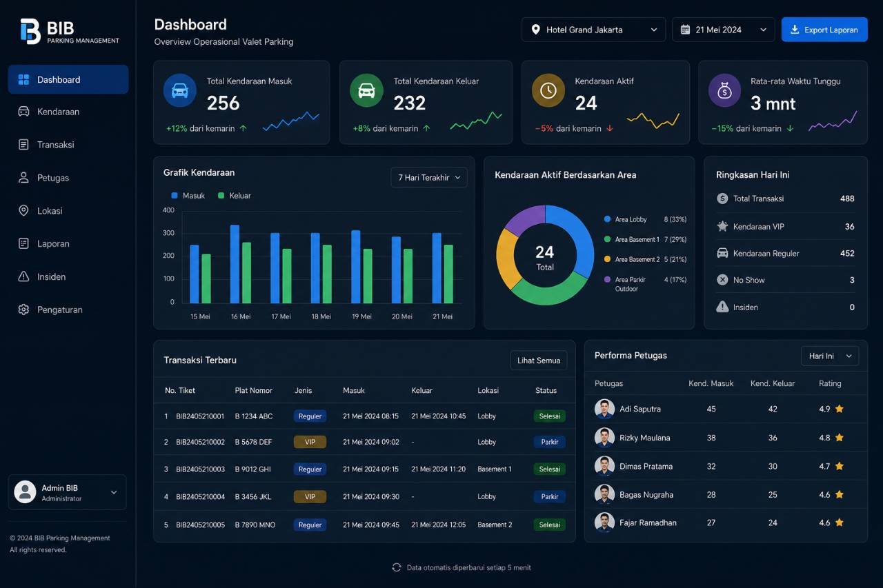The width and height of the screenshot is (883, 588).
Task: Click the Kendaraan VIP star badge icon
Action: (x=722, y=226)
